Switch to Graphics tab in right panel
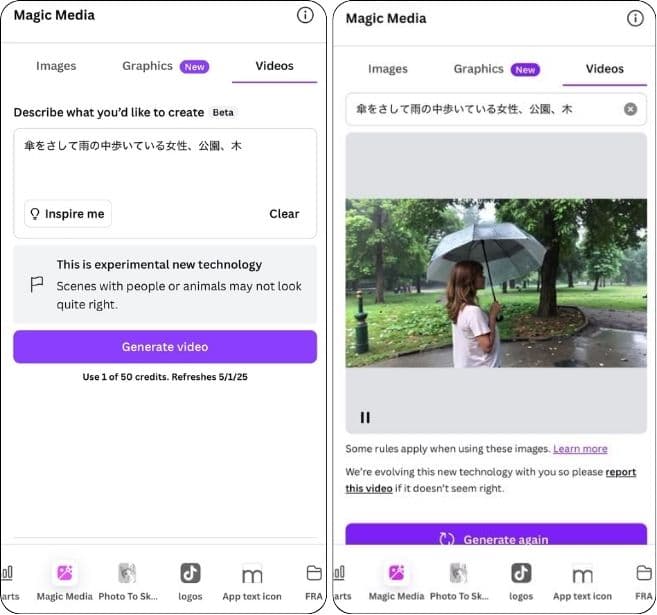 coord(479,69)
